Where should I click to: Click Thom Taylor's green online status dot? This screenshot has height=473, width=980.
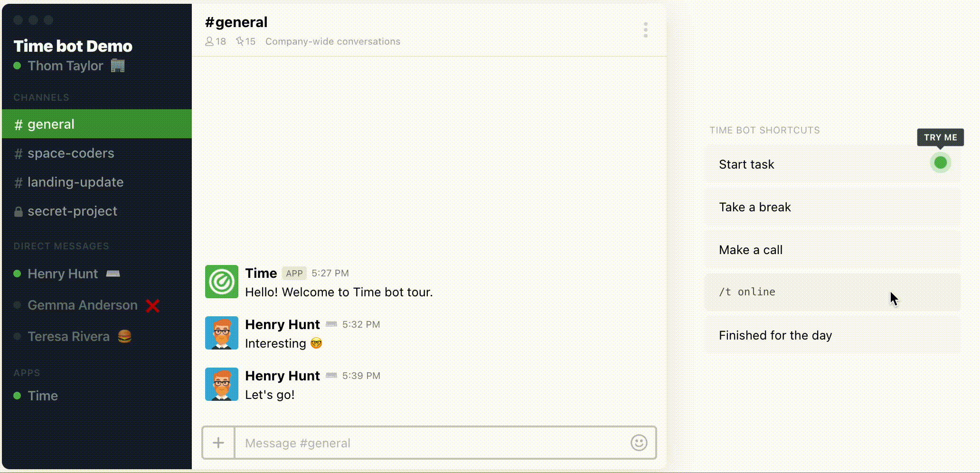coord(17,66)
